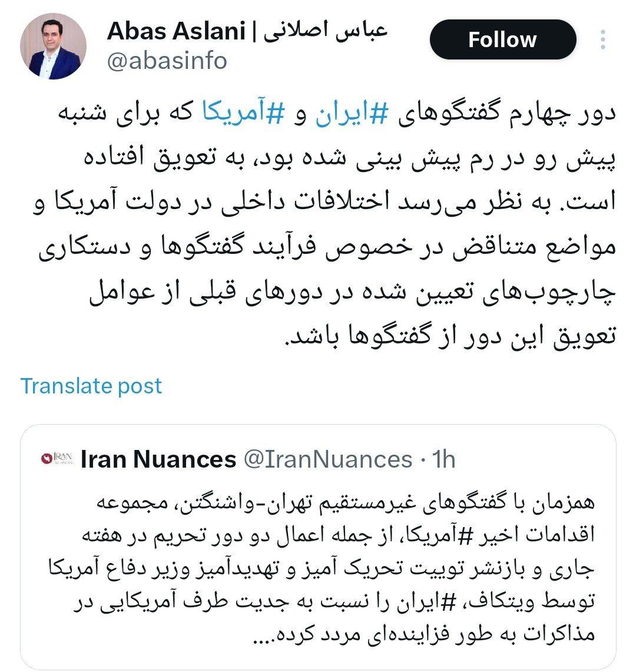The height and width of the screenshot is (672, 636).
Task: Open the Abas Aslani display name
Action: 176,31
